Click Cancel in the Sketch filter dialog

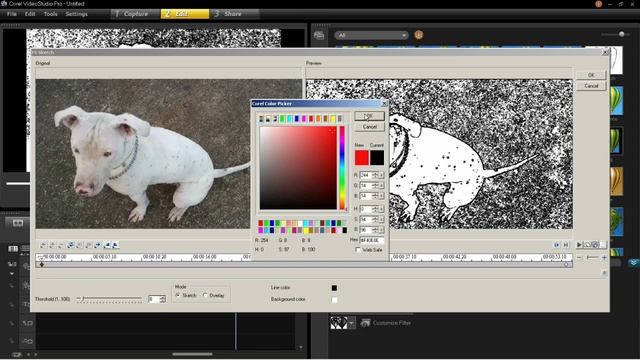tap(591, 86)
